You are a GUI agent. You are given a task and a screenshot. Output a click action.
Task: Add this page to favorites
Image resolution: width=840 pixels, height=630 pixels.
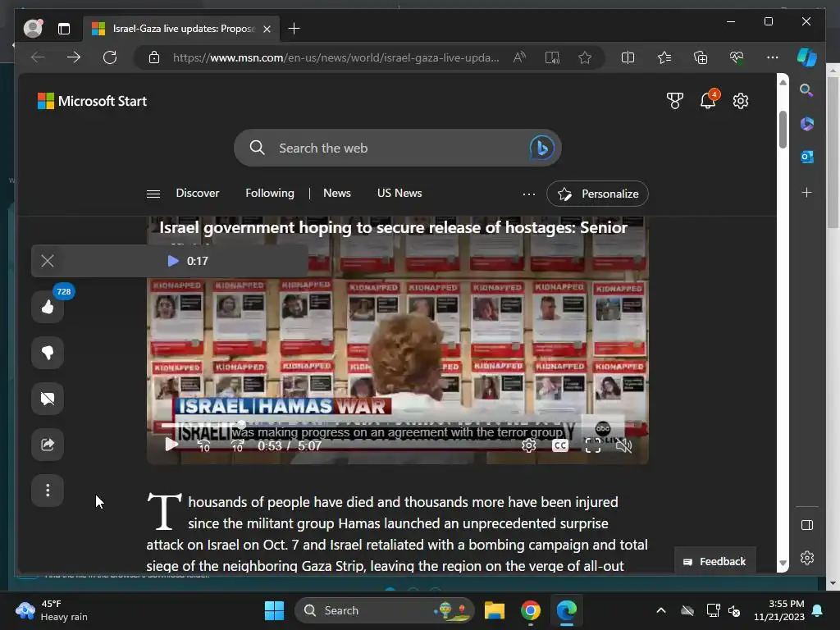point(585,57)
